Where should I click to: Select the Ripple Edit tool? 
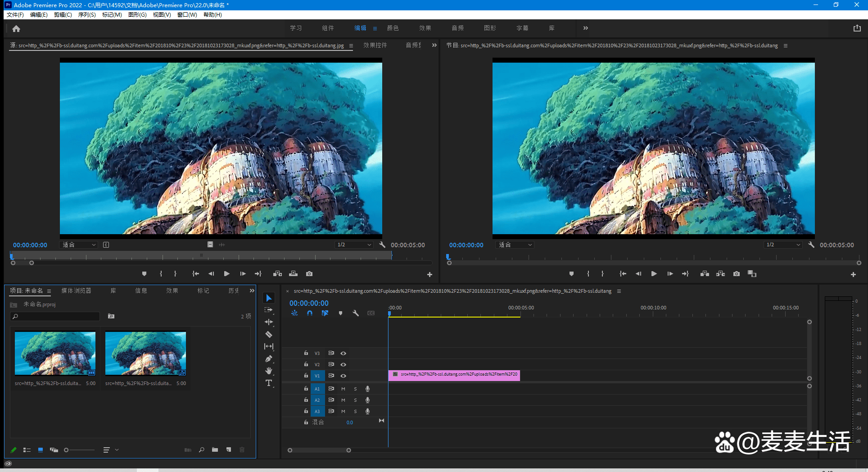269,322
